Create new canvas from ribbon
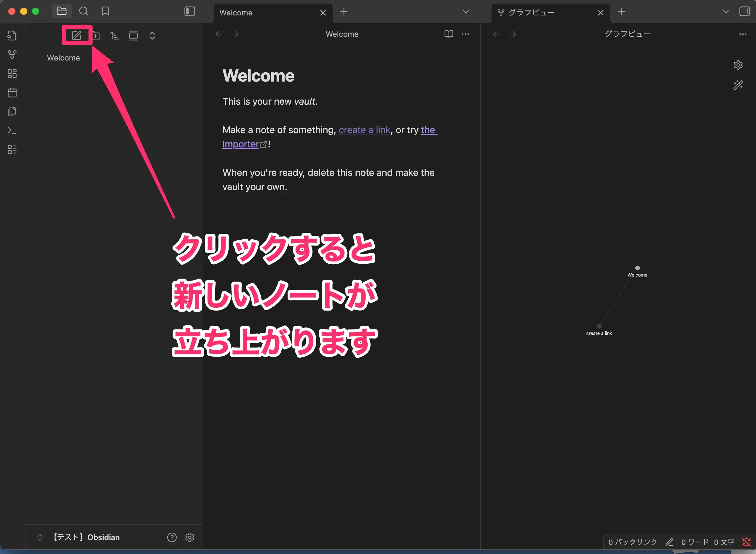The height and width of the screenshot is (554, 756). pyautogui.click(x=12, y=74)
